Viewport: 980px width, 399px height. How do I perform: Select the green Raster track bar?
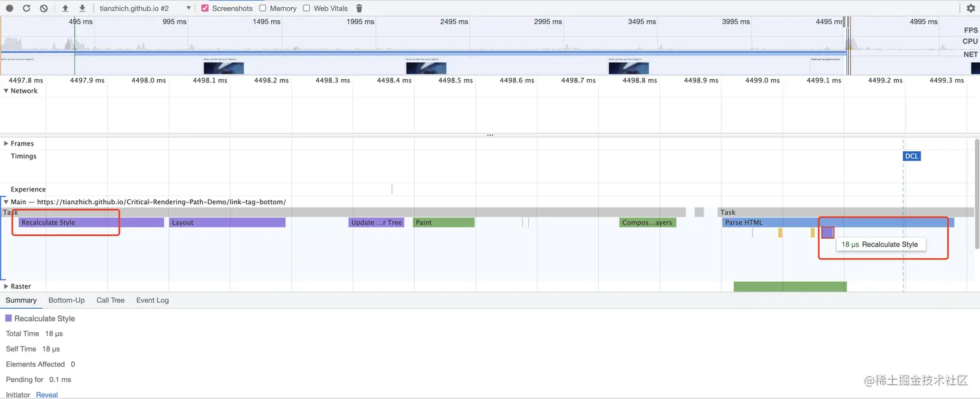[790, 287]
